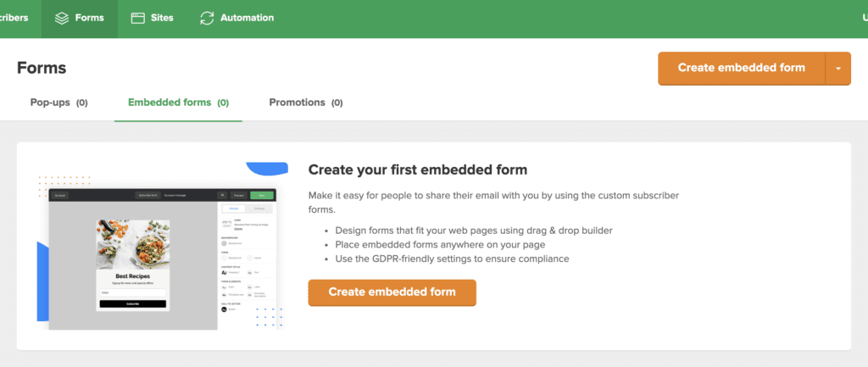The height and width of the screenshot is (367, 868).
Task: Open the Promotions tab
Action: tap(305, 103)
